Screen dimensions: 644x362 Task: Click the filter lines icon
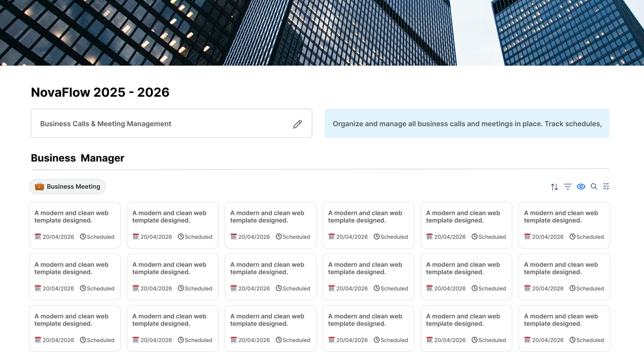coord(568,187)
